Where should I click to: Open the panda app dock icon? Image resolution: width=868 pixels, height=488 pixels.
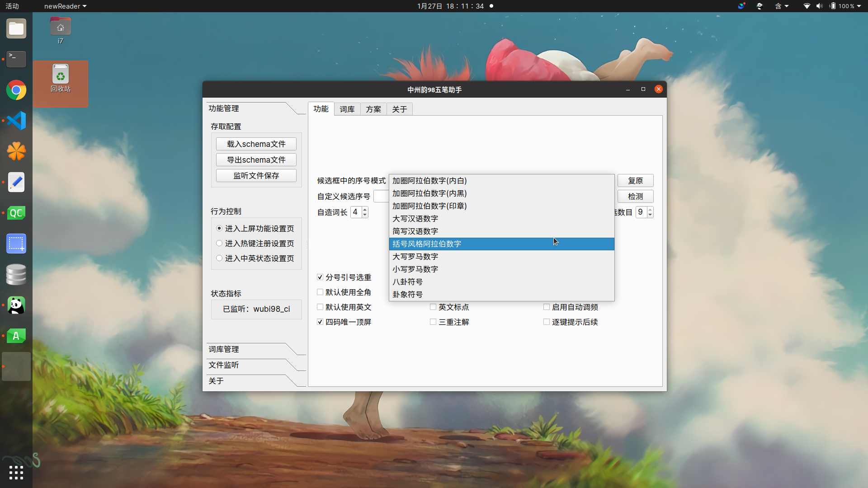tap(16, 305)
